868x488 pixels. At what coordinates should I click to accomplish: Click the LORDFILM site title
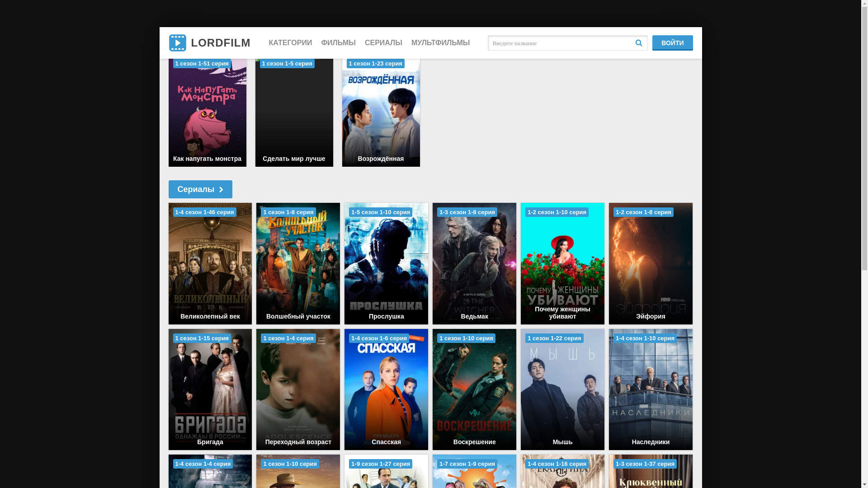pos(221,43)
